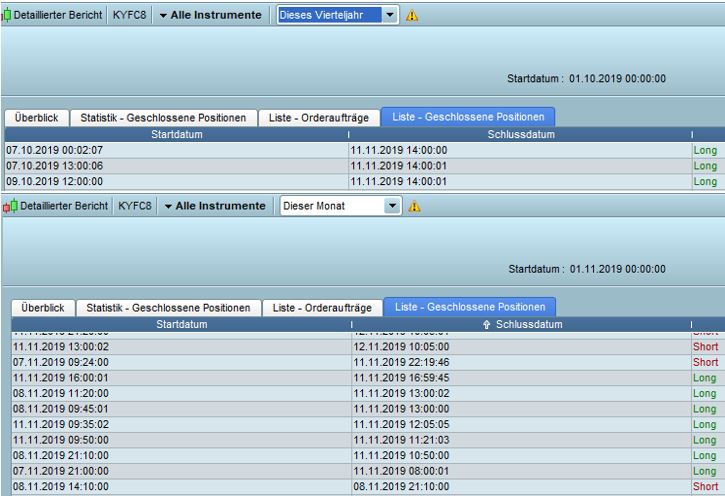Select Liste - Geschlossene Positionen tab in upper report
725x496 pixels.
point(468,117)
